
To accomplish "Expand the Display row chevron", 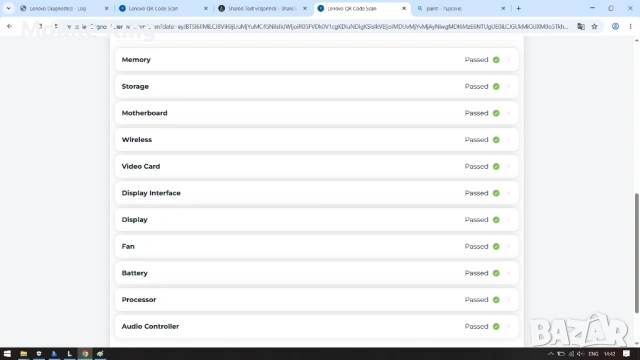I will (509, 220).
